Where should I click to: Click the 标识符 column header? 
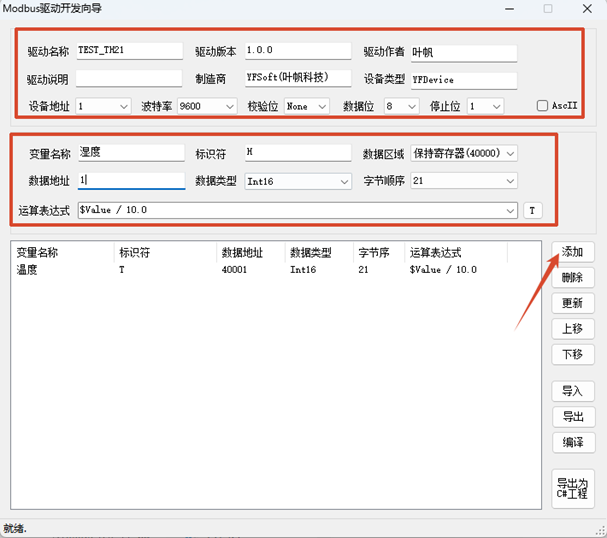coord(165,253)
